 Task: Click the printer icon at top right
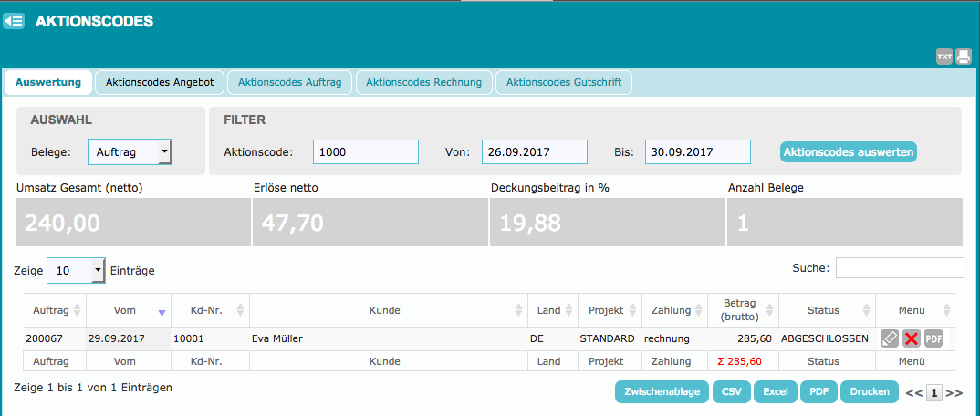tap(964, 57)
